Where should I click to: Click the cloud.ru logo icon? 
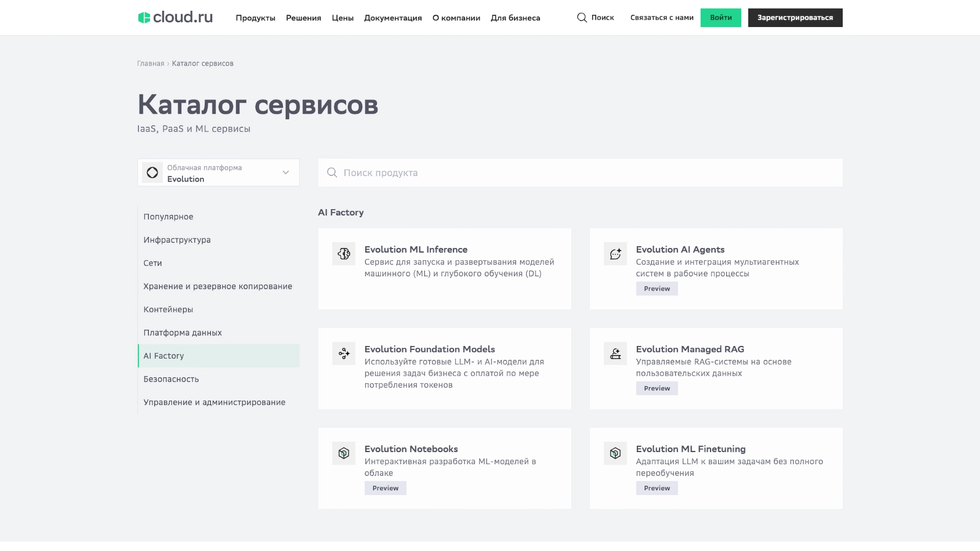pyautogui.click(x=144, y=18)
